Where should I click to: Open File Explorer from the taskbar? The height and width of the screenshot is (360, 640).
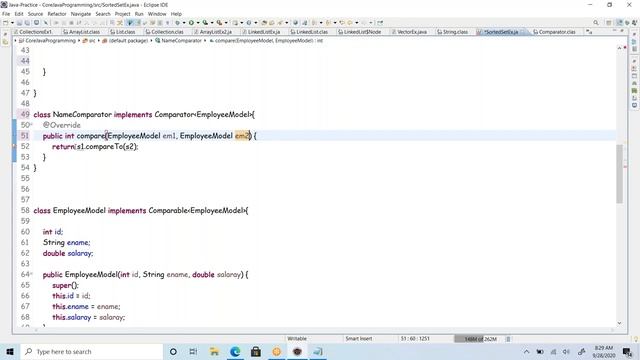(214, 351)
